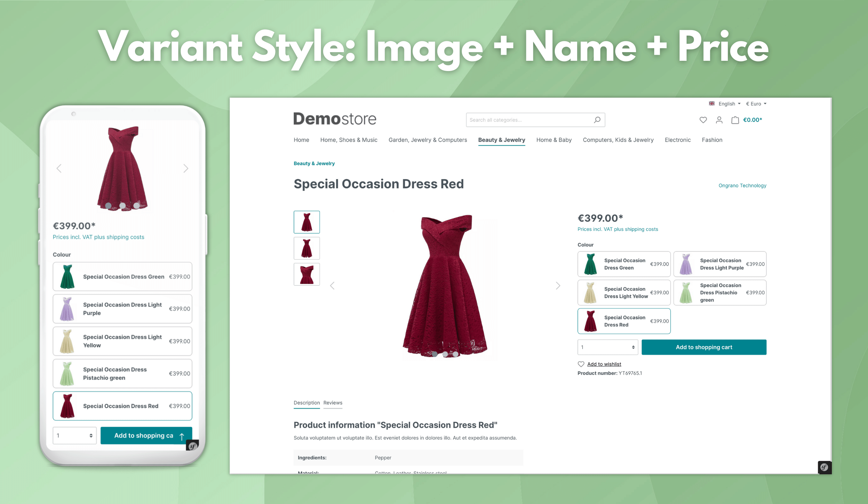Select Dress Light Purple variant on desktop
Viewport: 868px width, 504px height.
coord(720,264)
